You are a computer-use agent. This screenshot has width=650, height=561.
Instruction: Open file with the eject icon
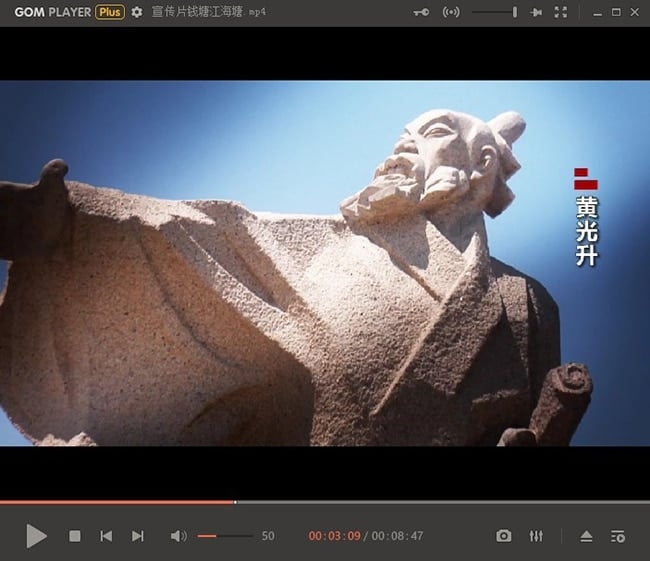point(586,536)
